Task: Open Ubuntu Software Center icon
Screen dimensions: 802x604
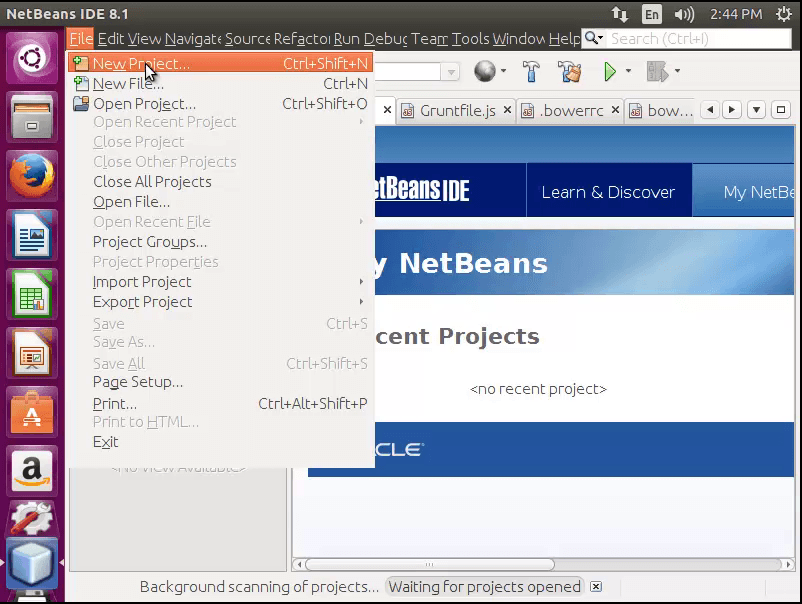Action: (x=32, y=412)
